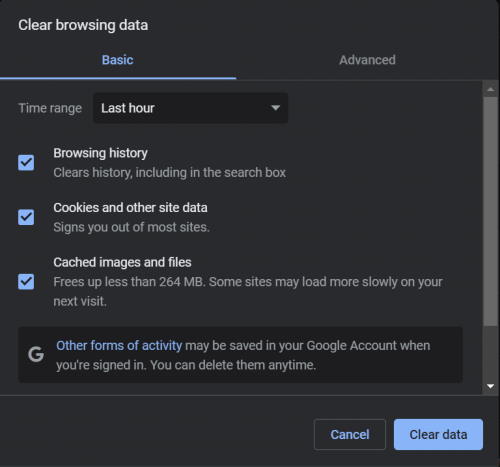Click the 'Browsing history' label text

100,153
